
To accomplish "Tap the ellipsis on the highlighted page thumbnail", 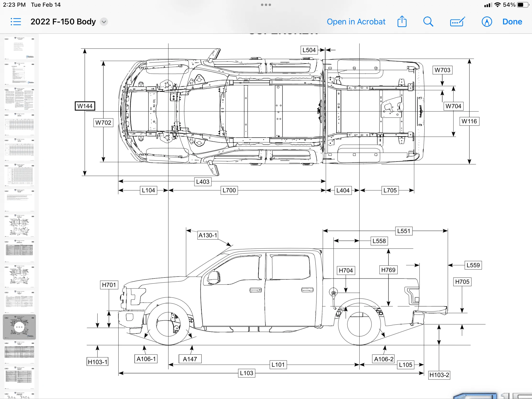I will [19, 327].
